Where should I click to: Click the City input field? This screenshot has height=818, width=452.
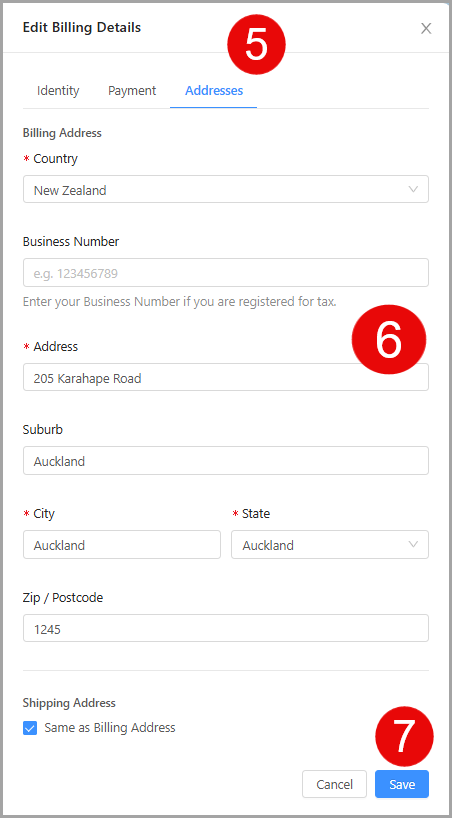pyautogui.click(x=122, y=545)
